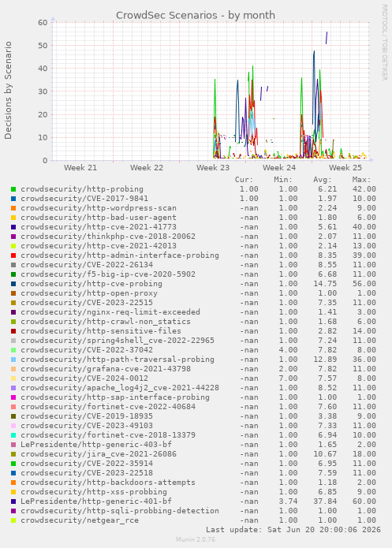Click the 'Week 21' axis label
Screen dimensions: 392x548
tap(80, 168)
